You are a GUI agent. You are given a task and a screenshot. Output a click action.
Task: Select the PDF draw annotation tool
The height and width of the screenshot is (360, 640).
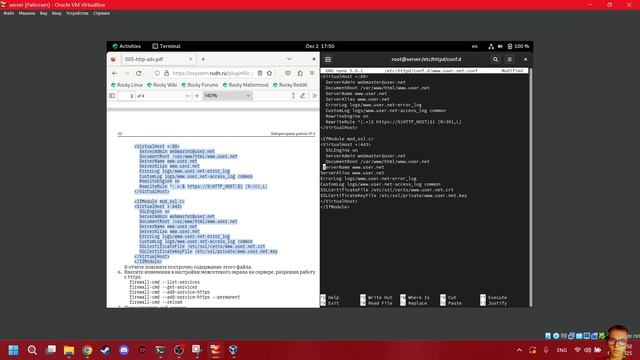(x=302, y=96)
